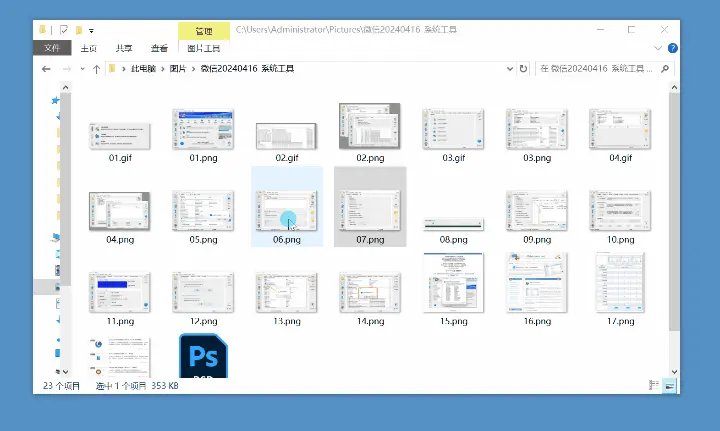Image resolution: width=720 pixels, height=431 pixels.
Task: Refresh the current folder view
Action: coord(523,69)
